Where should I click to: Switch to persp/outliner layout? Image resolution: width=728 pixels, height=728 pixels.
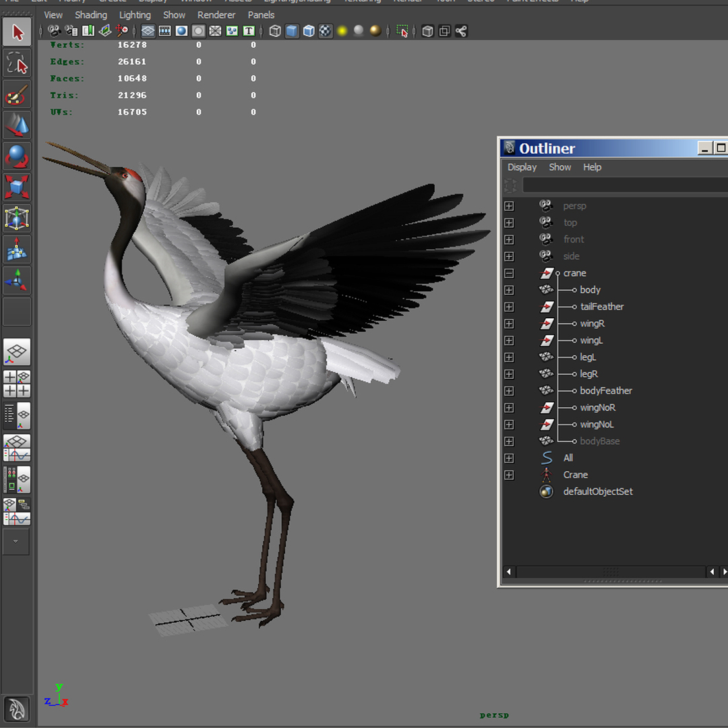click(17, 416)
